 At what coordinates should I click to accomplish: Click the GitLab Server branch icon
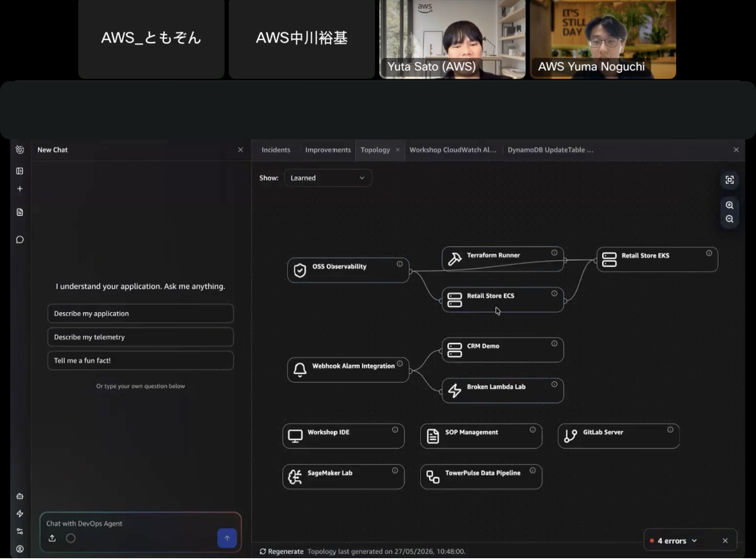570,436
